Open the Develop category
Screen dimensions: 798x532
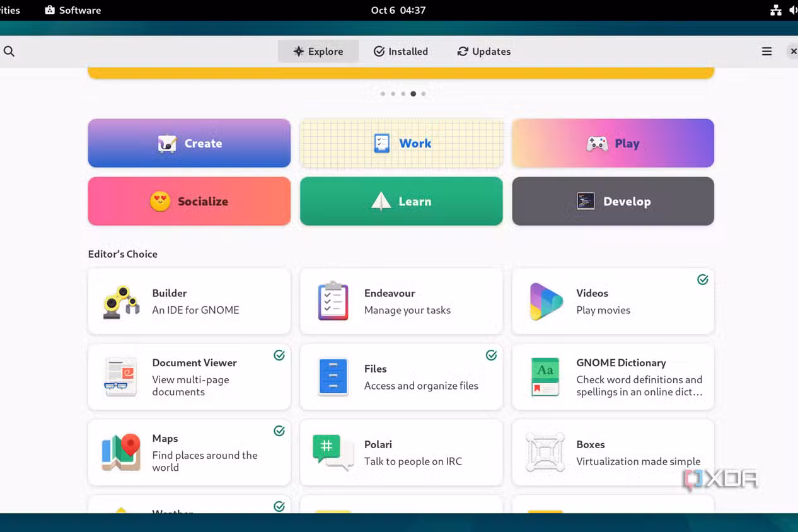point(613,201)
